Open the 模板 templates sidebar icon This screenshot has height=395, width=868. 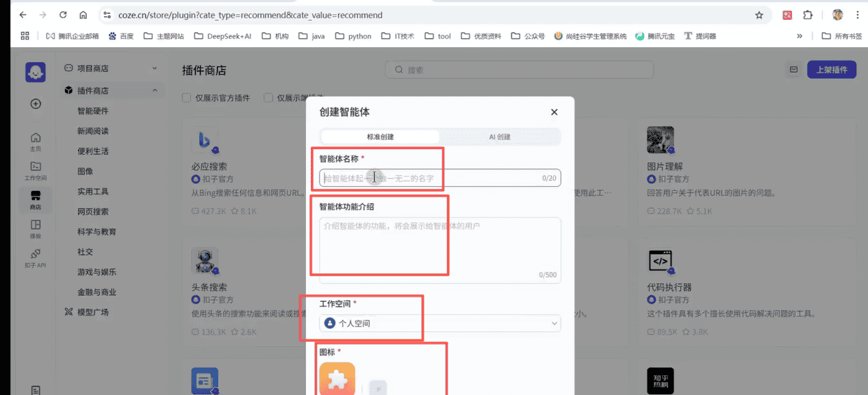pyautogui.click(x=36, y=229)
